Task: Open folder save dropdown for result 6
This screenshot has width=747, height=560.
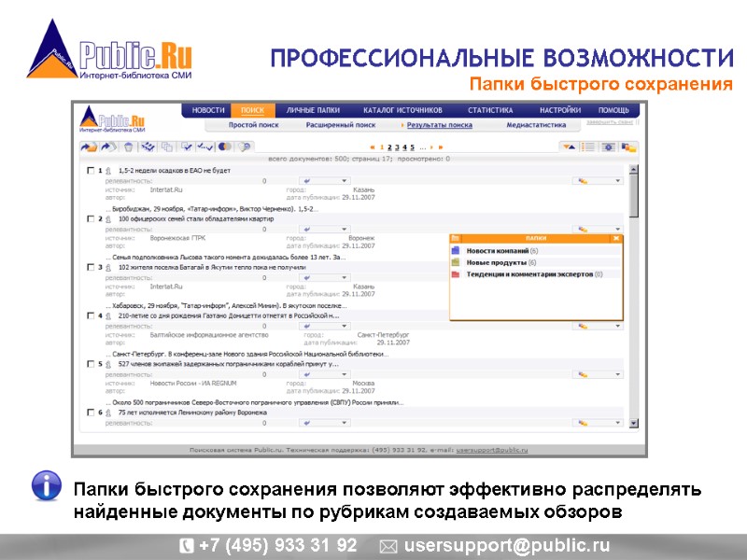Action: (598, 423)
